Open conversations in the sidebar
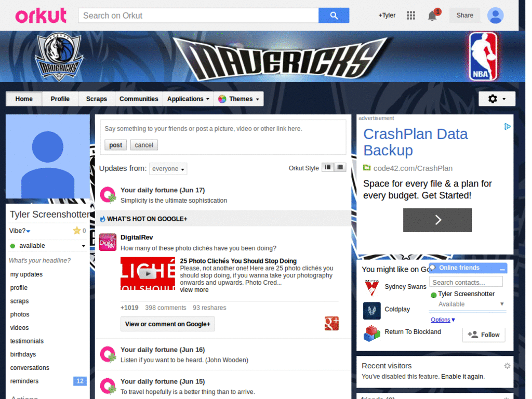This screenshot has height=399, width=532. coord(30,368)
